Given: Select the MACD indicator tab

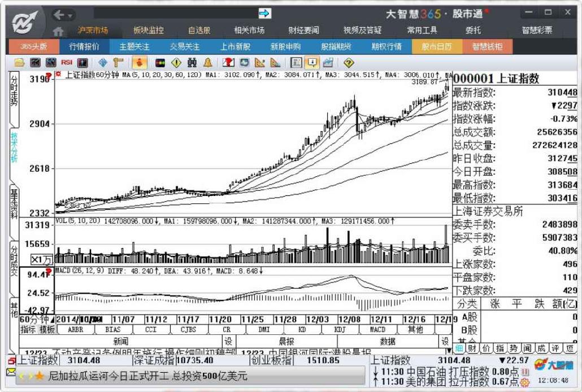Looking at the screenshot, I should click(377, 329).
